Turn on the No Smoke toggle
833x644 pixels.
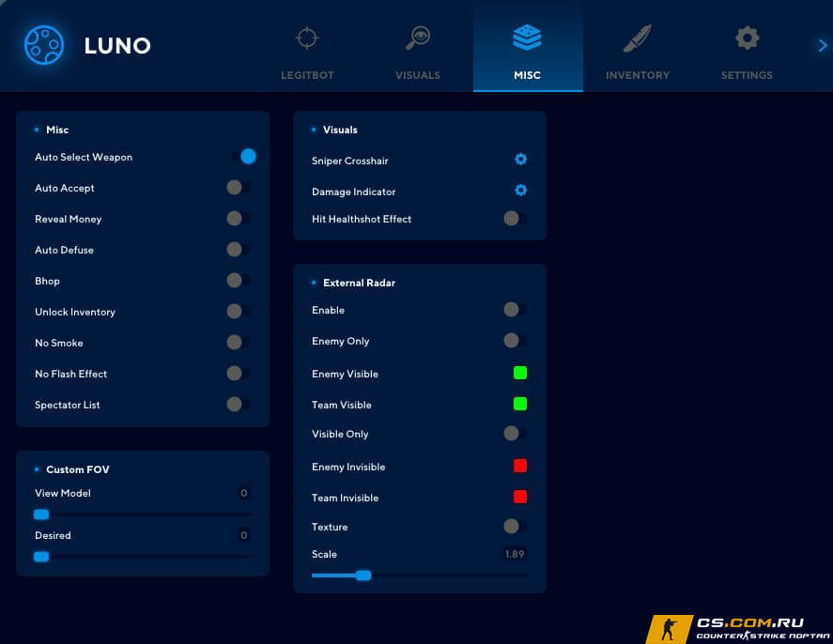(x=237, y=343)
